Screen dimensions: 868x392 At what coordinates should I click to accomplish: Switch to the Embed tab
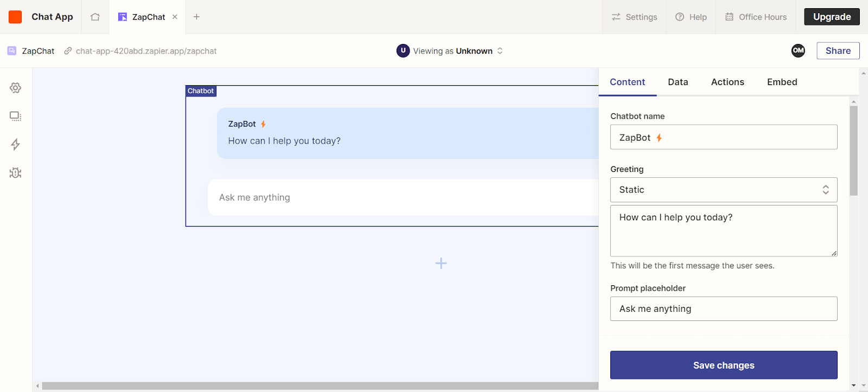tap(782, 82)
